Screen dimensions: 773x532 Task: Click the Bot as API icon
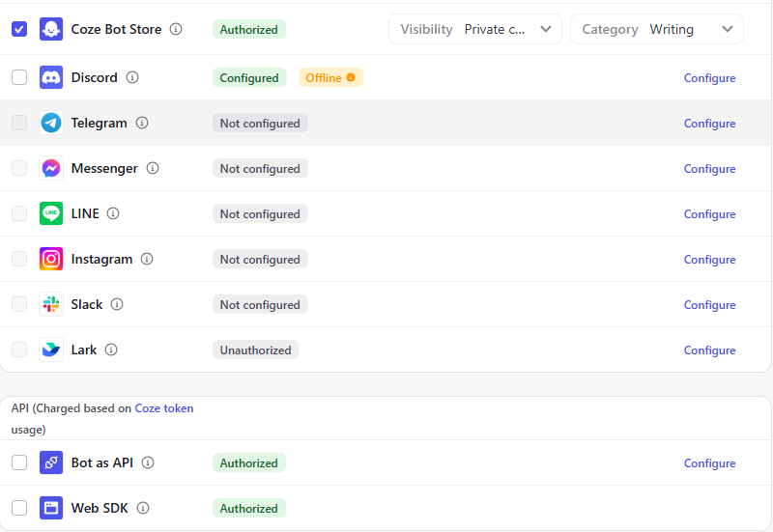(x=51, y=462)
